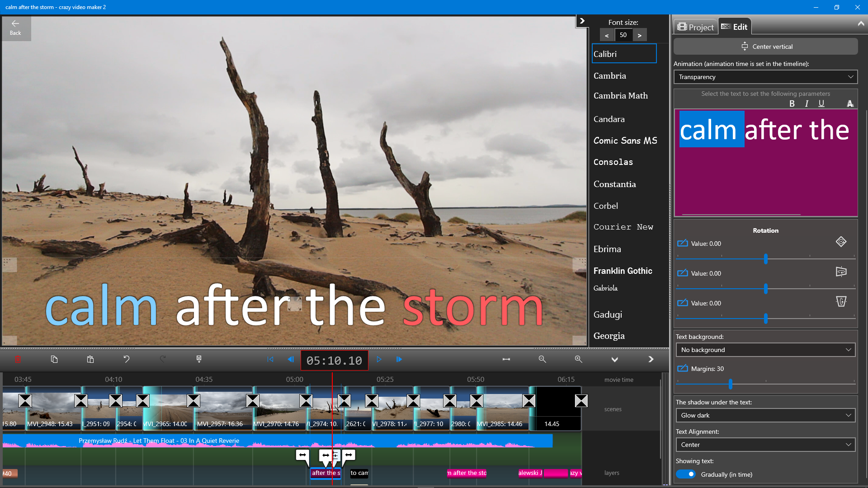Delete the selected item with the red trash icon
868x488 pixels.
tap(18, 359)
